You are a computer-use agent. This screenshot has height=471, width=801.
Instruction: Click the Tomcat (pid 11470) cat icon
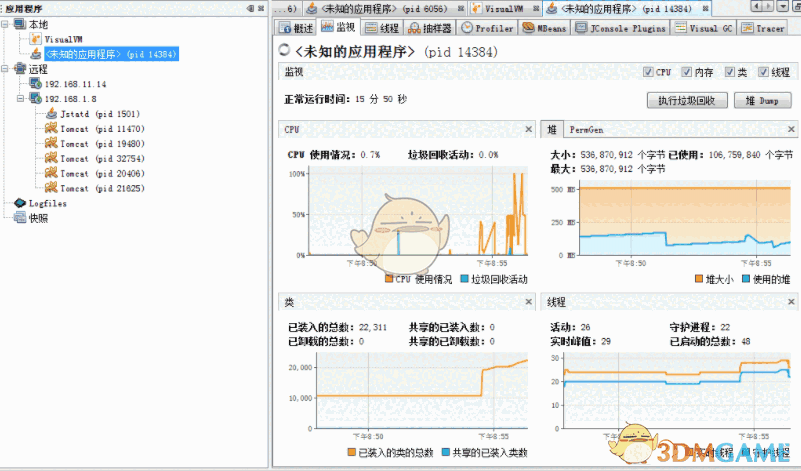click(x=51, y=128)
